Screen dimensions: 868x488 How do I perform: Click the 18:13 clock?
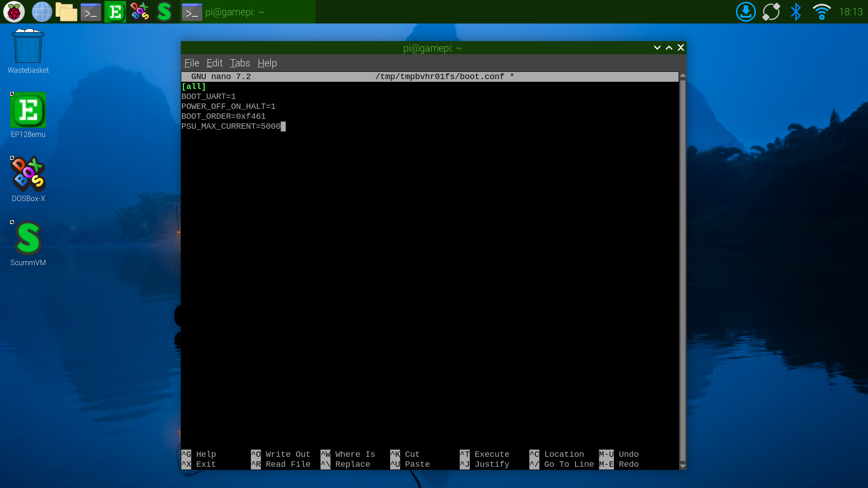851,12
